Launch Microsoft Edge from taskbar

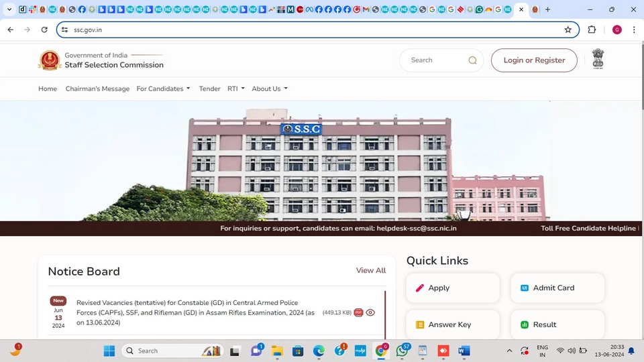click(319, 351)
